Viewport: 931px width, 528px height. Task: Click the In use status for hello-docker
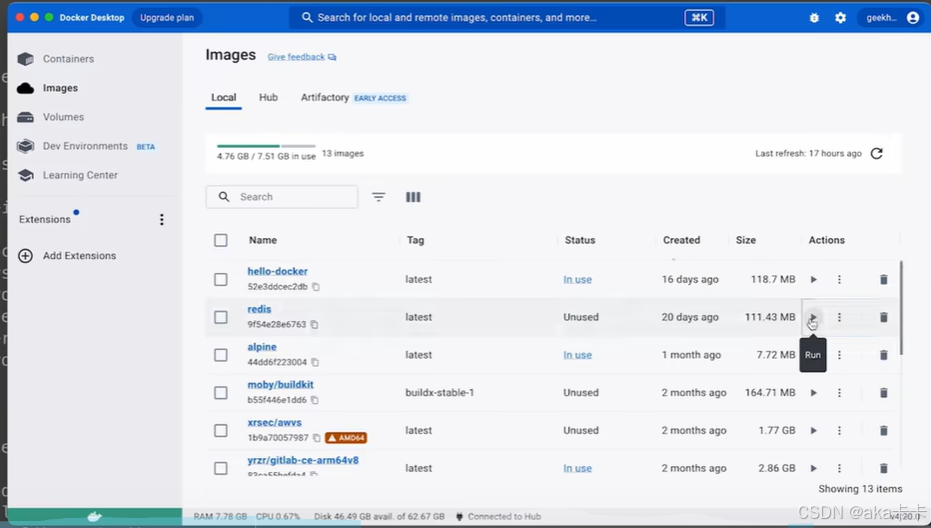(x=577, y=280)
